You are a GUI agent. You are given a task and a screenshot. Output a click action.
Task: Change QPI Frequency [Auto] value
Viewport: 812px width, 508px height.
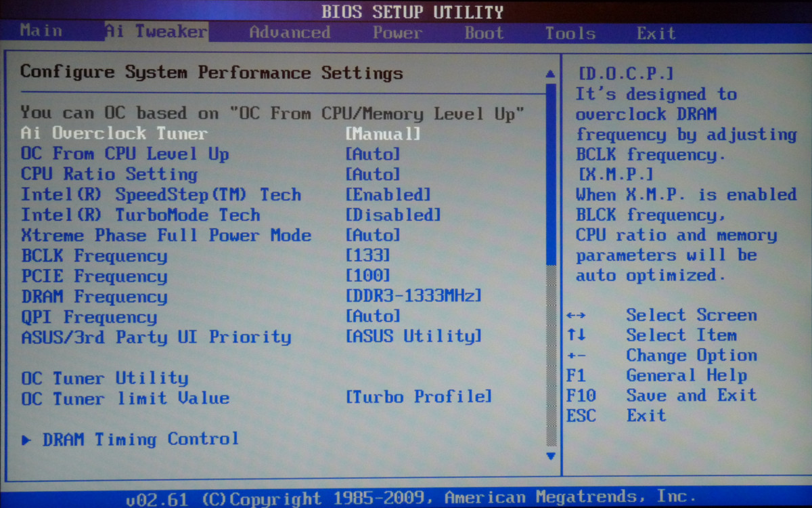click(373, 316)
